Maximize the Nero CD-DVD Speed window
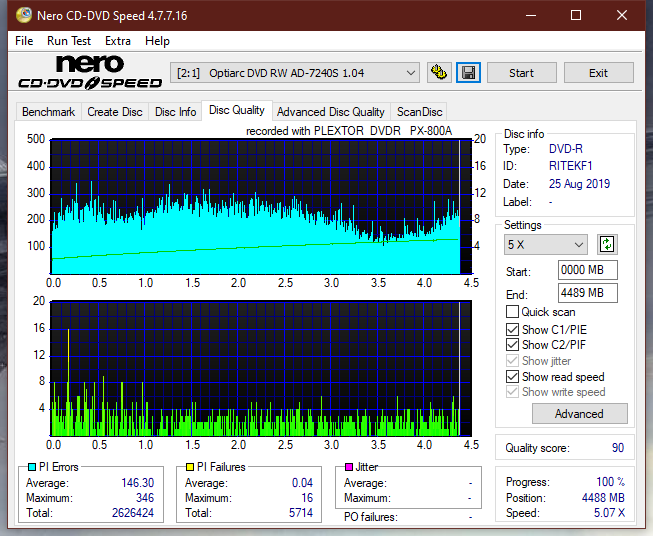Image resolution: width=653 pixels, height=536 pixels. (576, 15)
